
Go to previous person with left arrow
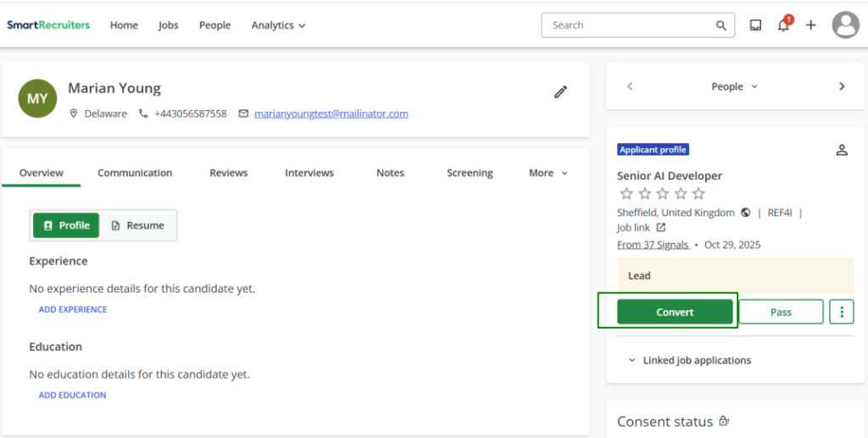point(630,86)
